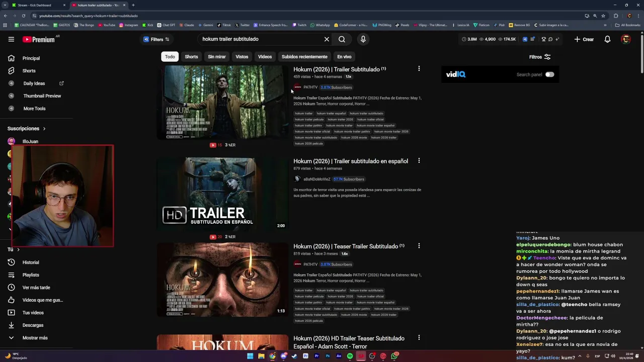Select the Sin mirar filter chip
Screen dimensions: 644x362
pyautogui.click(x=217, y=57)
